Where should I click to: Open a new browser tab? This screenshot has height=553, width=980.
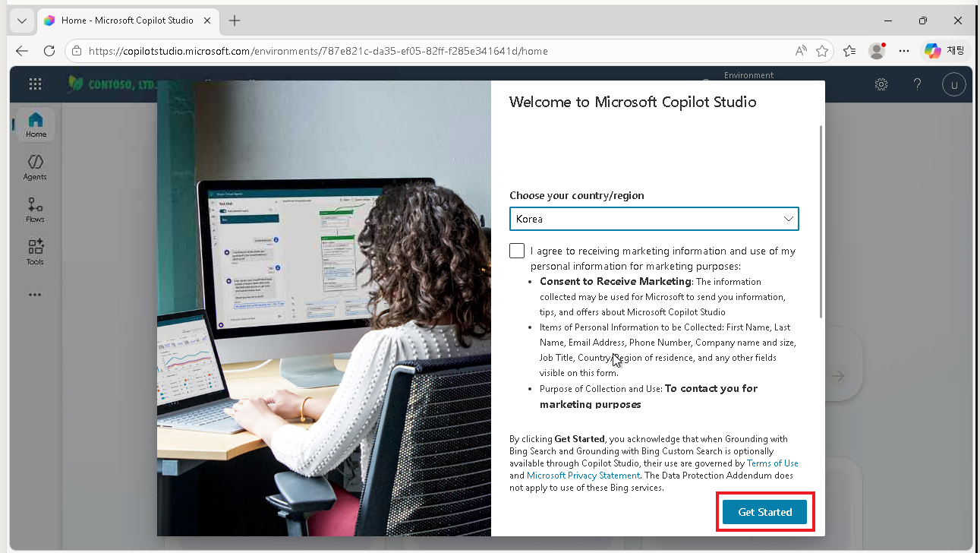point(235,21)
